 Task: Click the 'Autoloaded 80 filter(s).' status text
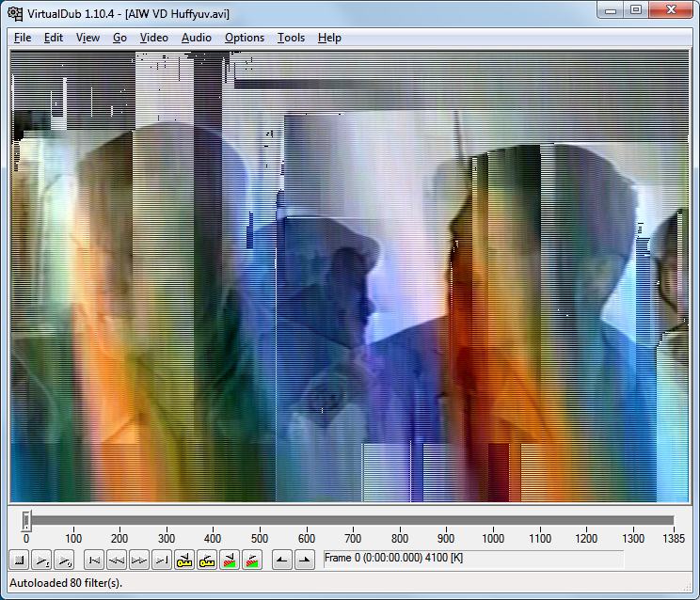coord(66,583)
